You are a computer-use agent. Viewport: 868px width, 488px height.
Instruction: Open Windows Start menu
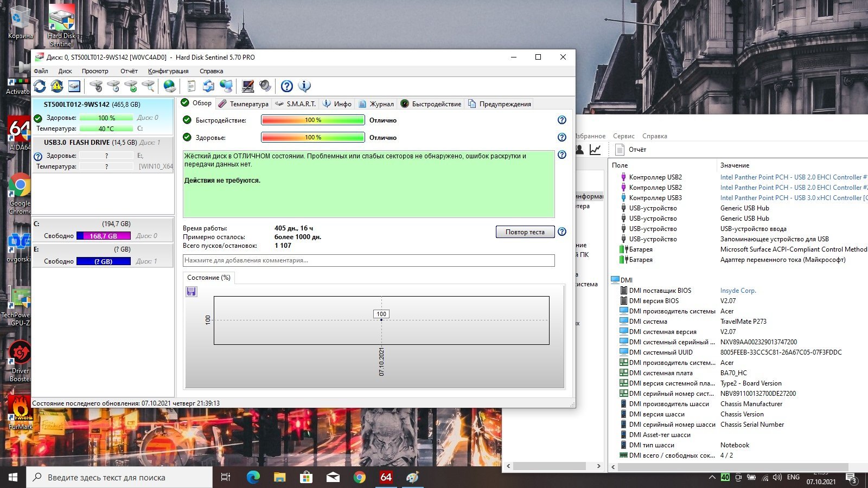tap(13, 477)
